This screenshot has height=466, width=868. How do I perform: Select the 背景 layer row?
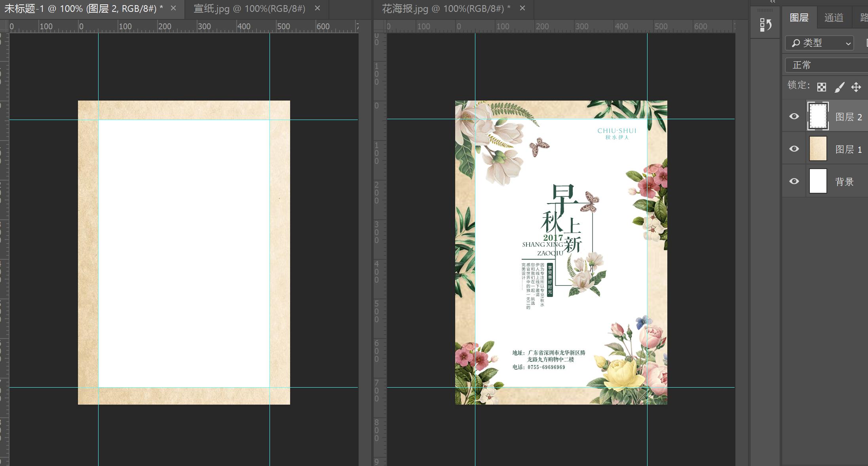click(844, 182)
